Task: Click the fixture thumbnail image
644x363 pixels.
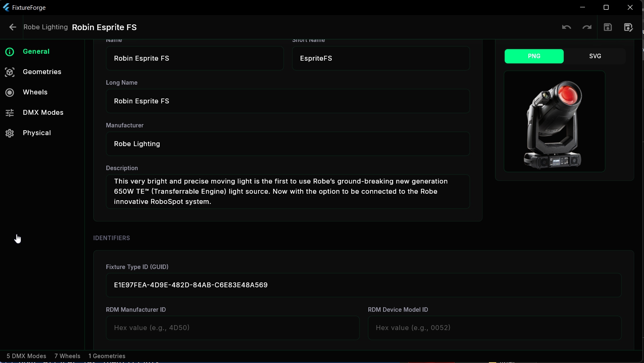Action: coord(554,121)
